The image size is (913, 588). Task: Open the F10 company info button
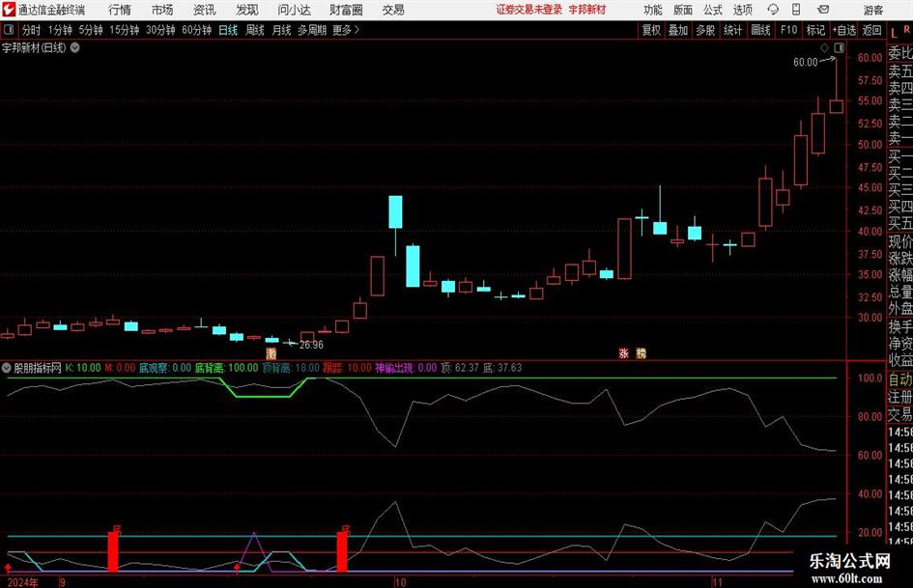789,30
